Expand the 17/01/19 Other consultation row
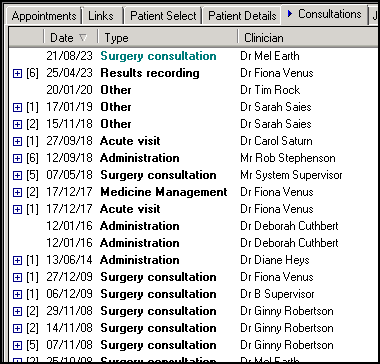The width and height of the screenshot is (380, 364). [17, 107]
